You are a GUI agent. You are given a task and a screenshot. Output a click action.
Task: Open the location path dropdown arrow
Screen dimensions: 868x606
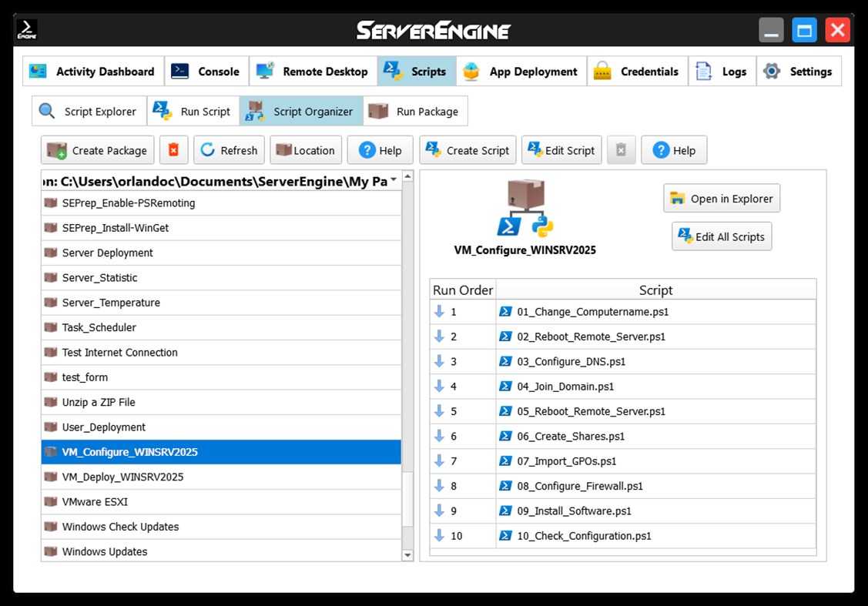click(x=393, y=180)
